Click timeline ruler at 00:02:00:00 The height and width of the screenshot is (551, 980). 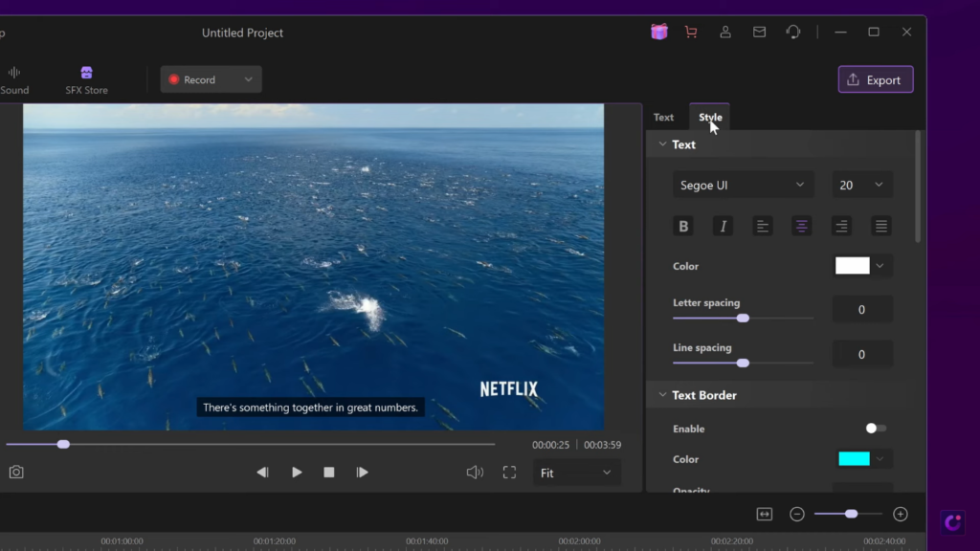[x=579, y=541]
